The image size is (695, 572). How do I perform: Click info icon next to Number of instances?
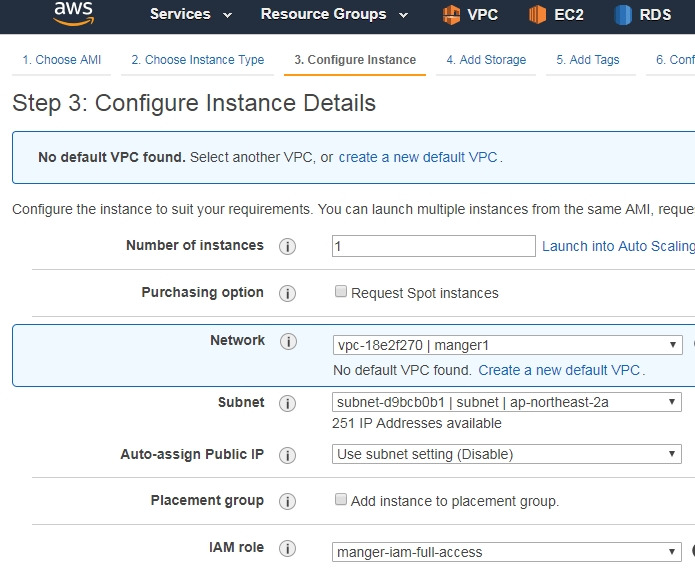pyautogui.click(x=288, y=246)
